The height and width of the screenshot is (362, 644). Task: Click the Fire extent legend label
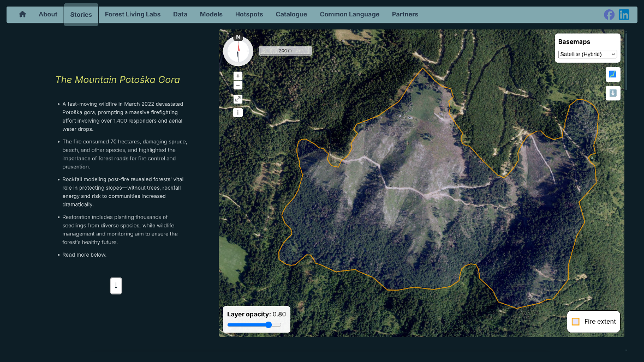pos(600,321)
